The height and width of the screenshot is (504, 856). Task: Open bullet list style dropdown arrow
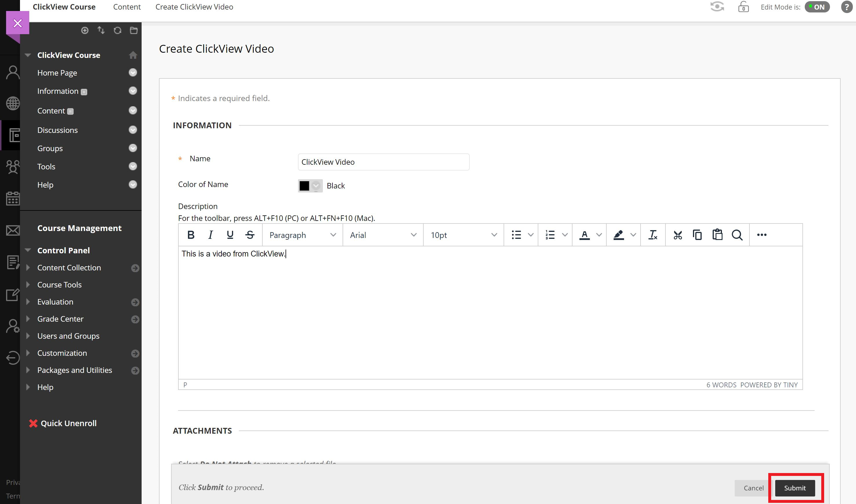point(531,235)
